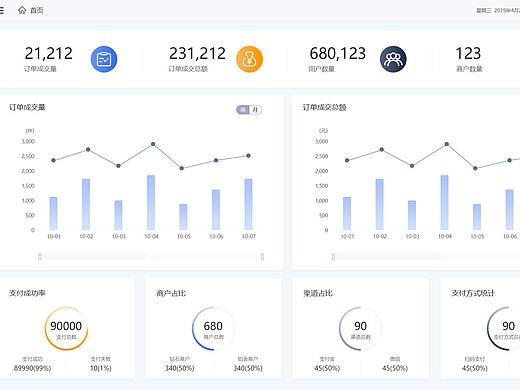Screen dimensions: 520x390
Task: Click the blue order clipboard icon
Action: (x=104, y=59)
